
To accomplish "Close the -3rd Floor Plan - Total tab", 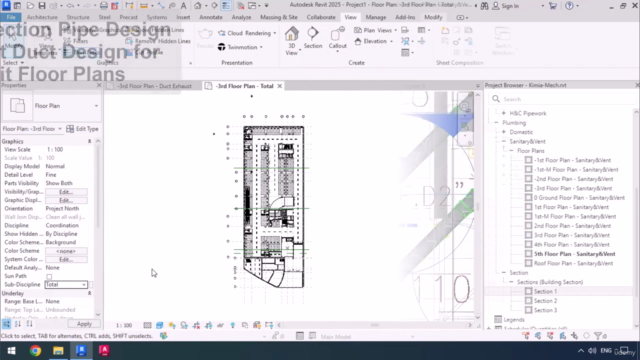I will pos(280,86).
